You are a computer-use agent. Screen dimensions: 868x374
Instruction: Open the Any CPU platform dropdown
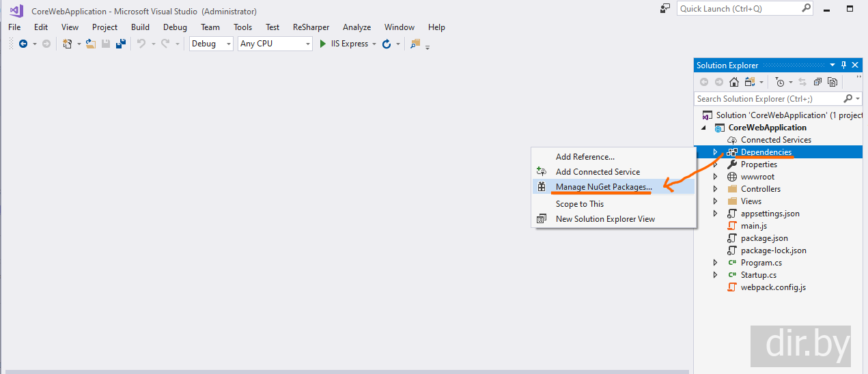coord(275,44)
